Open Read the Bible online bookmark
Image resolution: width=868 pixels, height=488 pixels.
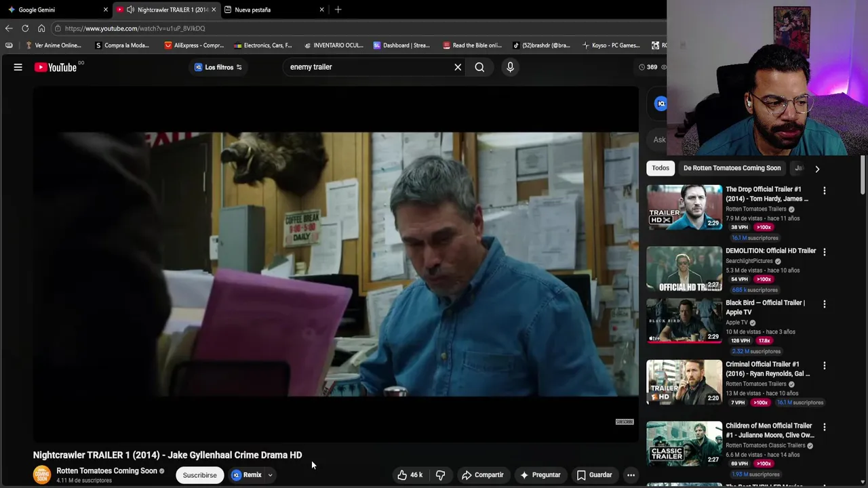coord(473,45)
